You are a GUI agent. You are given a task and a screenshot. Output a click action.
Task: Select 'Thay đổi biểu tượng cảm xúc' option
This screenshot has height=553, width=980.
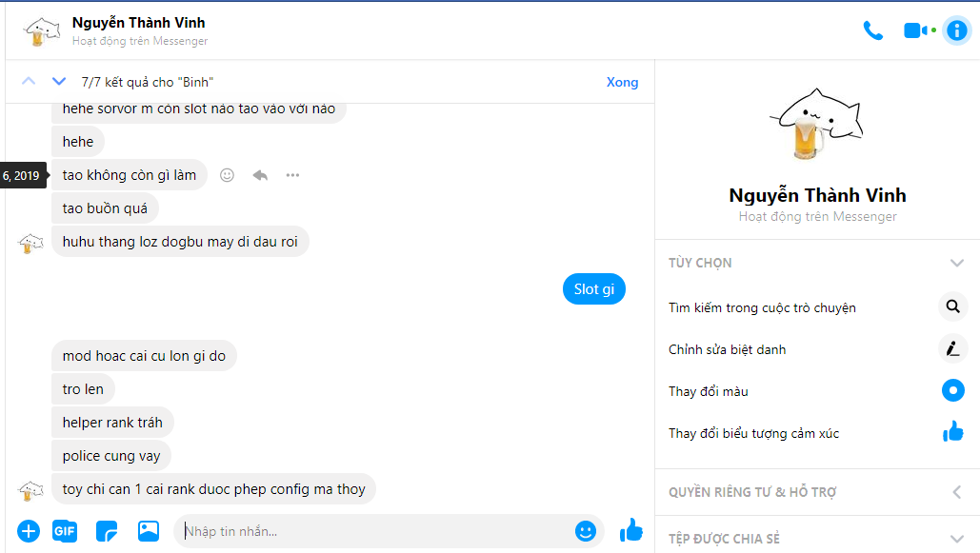(x=753, y=433)
